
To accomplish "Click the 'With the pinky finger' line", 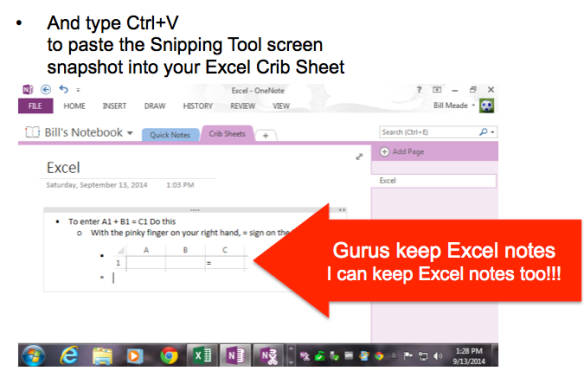I will click(x=191, y=233).
